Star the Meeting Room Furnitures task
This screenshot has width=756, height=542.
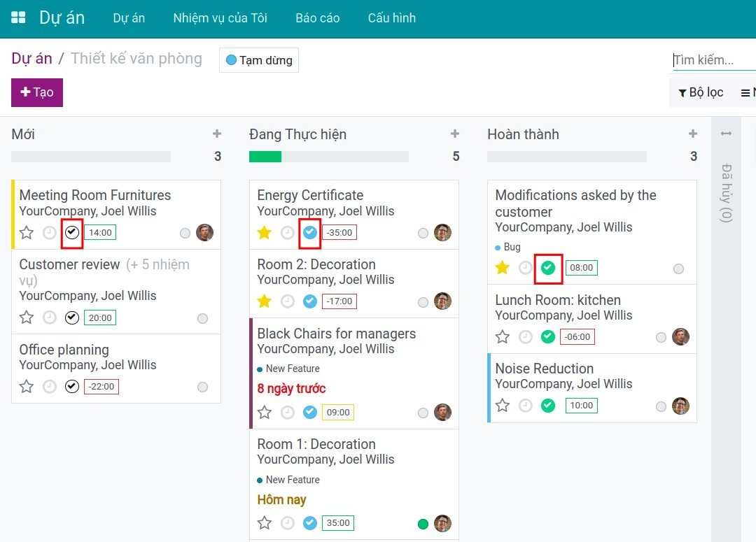coord(27,233)
